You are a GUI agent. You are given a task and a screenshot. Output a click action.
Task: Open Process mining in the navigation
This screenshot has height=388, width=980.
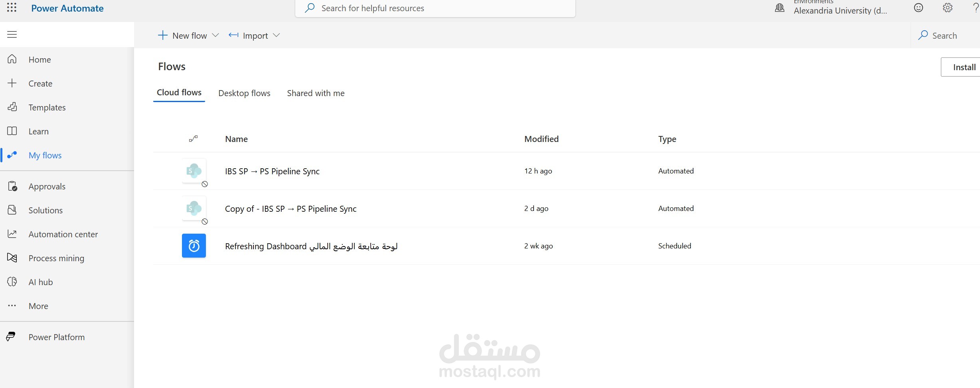click(56, 258)
